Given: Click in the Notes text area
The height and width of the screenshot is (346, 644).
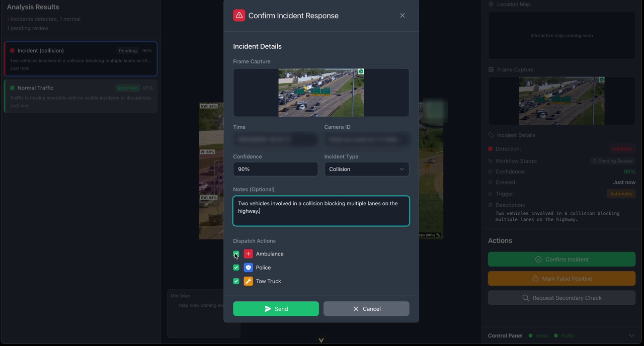Looking at the screenshot, I should (321, 211).
